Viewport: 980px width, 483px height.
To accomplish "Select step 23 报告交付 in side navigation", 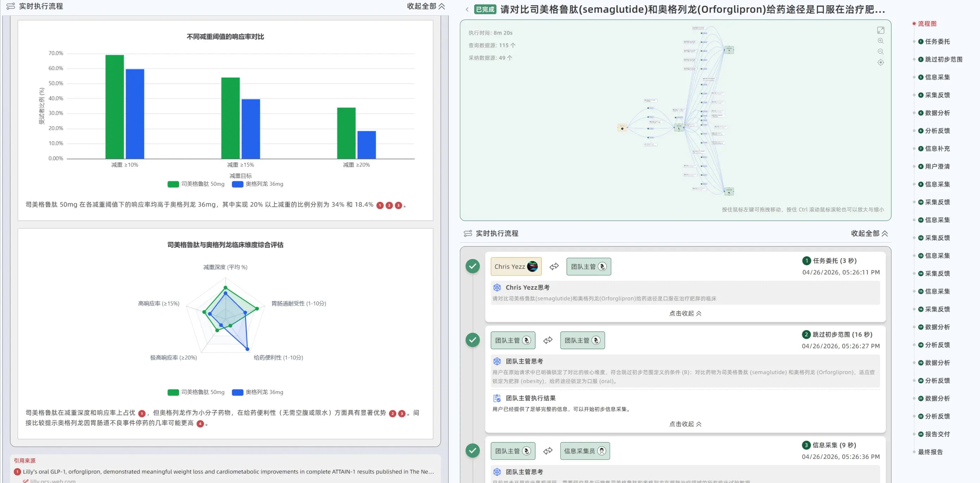I will [x=934, y=434].
